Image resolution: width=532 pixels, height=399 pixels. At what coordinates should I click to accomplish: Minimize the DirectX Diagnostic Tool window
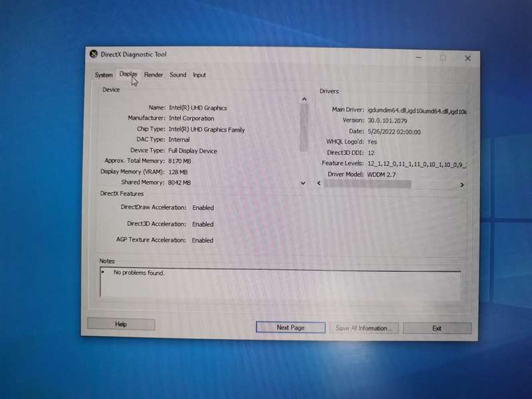[x=419, y=58]
